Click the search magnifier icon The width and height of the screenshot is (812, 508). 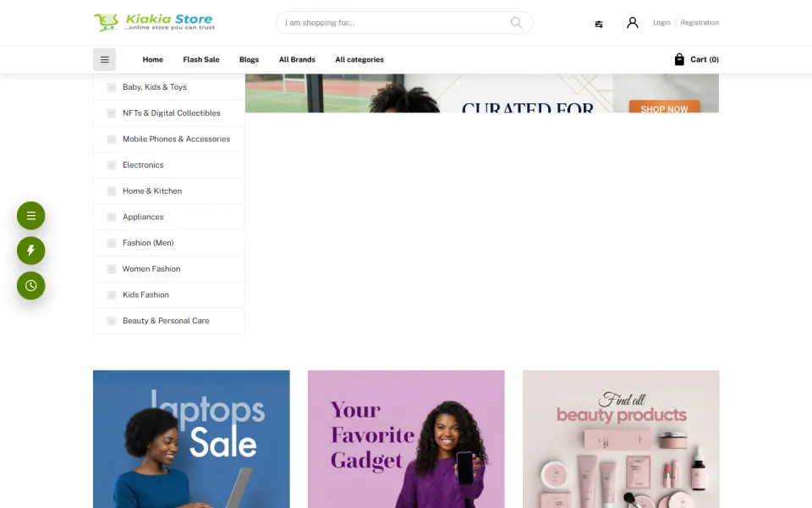click(516, 22)
